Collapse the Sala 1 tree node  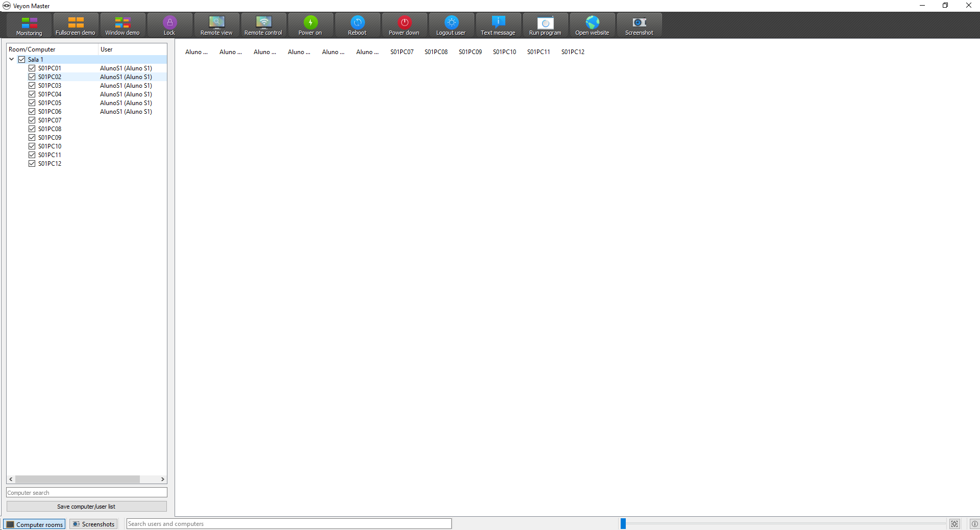(x=11, y=59)
